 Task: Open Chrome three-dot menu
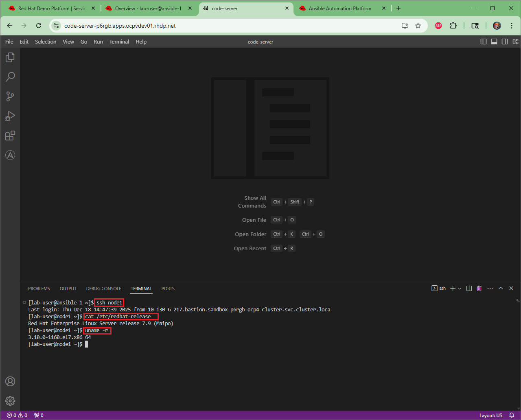coord(511,26)
